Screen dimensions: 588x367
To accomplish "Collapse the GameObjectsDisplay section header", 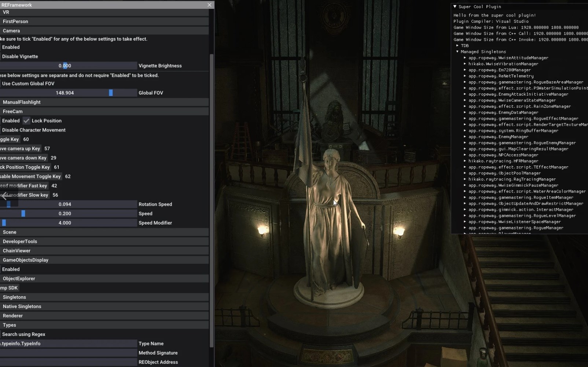I will pos(104,260).
